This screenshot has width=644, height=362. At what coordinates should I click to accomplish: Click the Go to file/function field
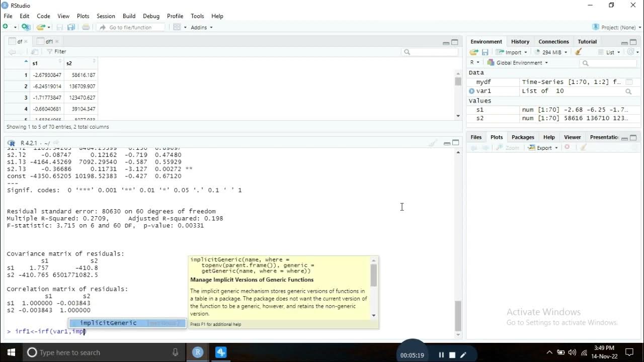tap(130, 27)
